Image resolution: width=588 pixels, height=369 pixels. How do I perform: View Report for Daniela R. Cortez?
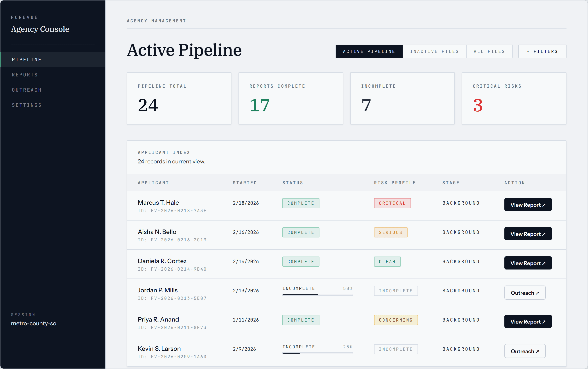tap(528, 263)
